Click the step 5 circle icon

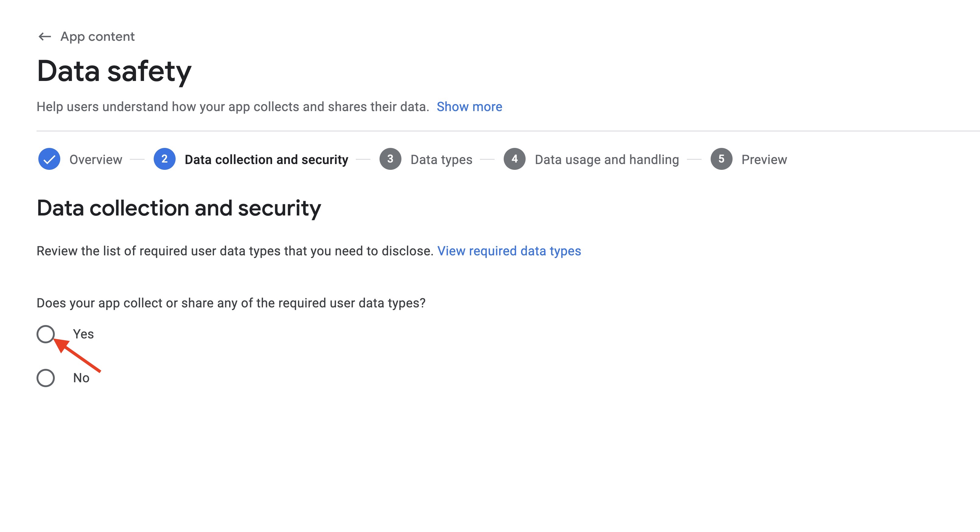tap(721, 159)
